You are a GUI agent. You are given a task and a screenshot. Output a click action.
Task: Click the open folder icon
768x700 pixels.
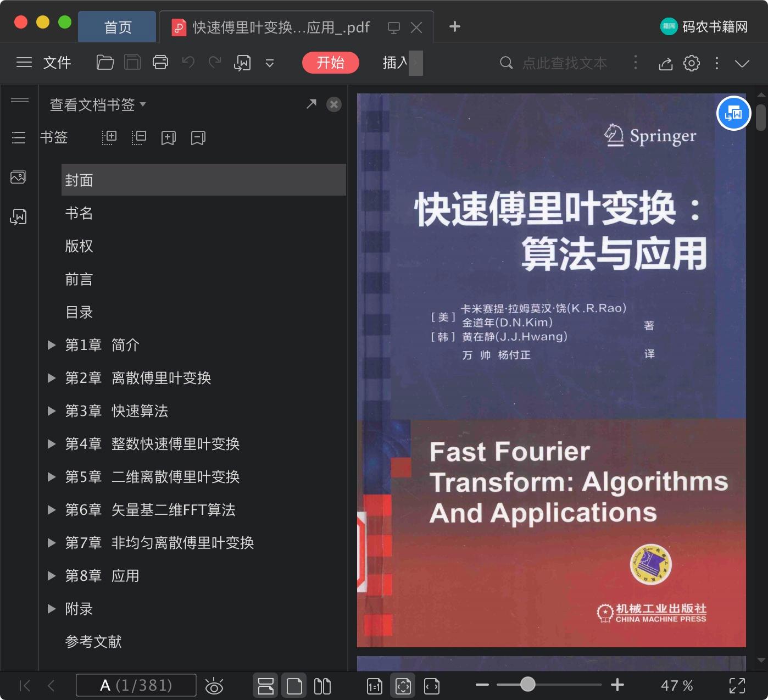(105, 63)
